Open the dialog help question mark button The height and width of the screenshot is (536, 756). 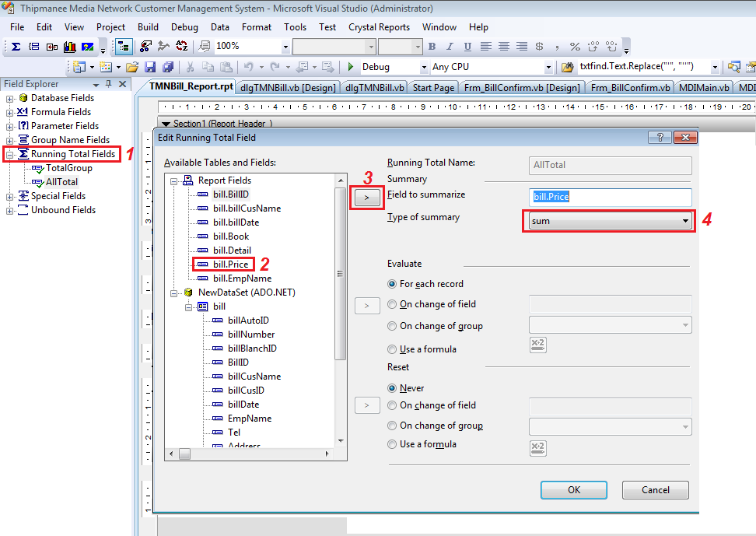[660, 138]
